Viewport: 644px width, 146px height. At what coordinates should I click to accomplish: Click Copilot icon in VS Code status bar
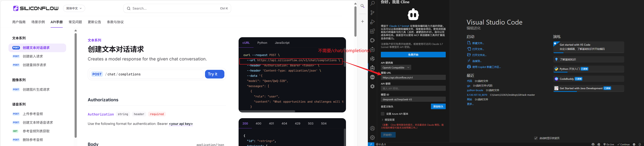pyautogui.click(x=593, y=144)
